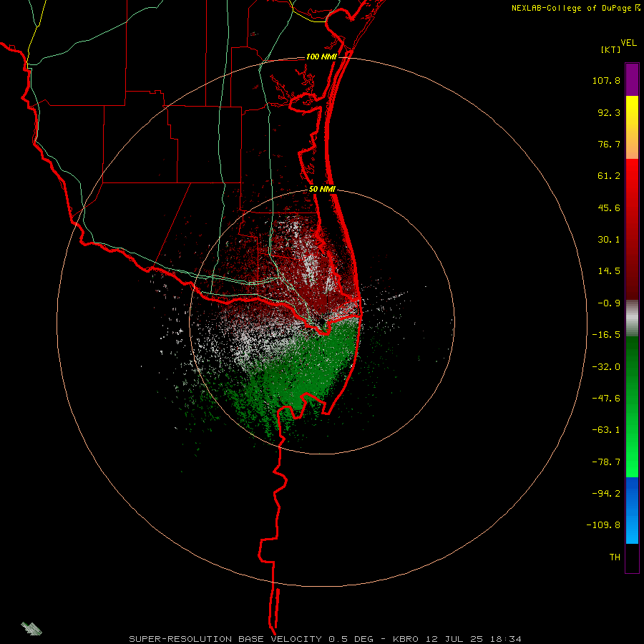Image resolution: width=644 pixels, height=644 pixels.
Task: Click the 50 NMI range ring label
Action: pos(323,190)
